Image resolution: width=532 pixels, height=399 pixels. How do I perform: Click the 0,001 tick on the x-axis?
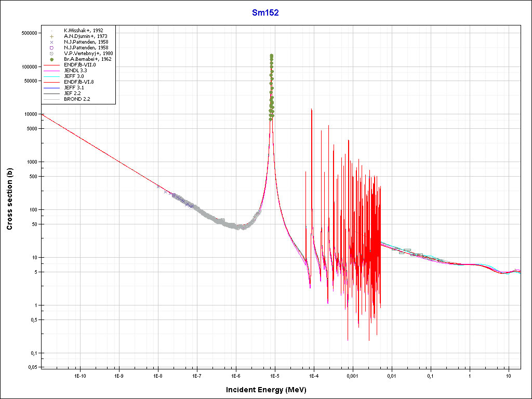(x=352, y=375)
